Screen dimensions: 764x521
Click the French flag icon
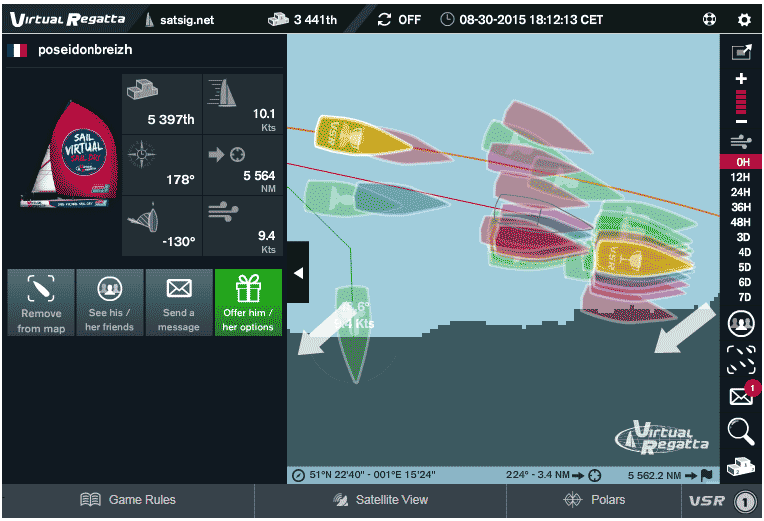(17, 50)
